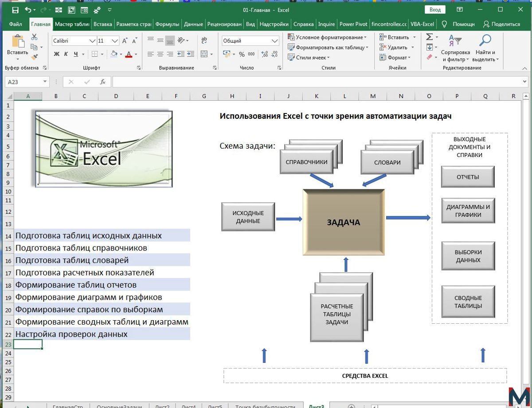Select the ОТЧЕТЫ shape box
Screen dimensions: 532x408
(x=468, y=177)
